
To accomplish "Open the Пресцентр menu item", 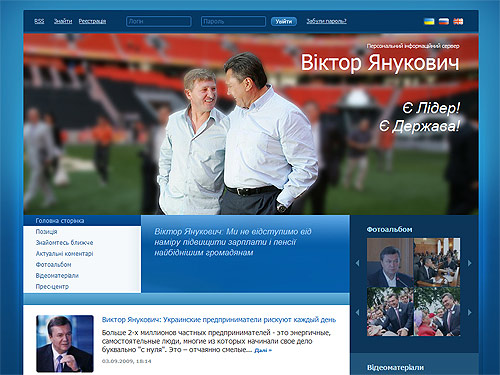I will (x=52, y=286).
